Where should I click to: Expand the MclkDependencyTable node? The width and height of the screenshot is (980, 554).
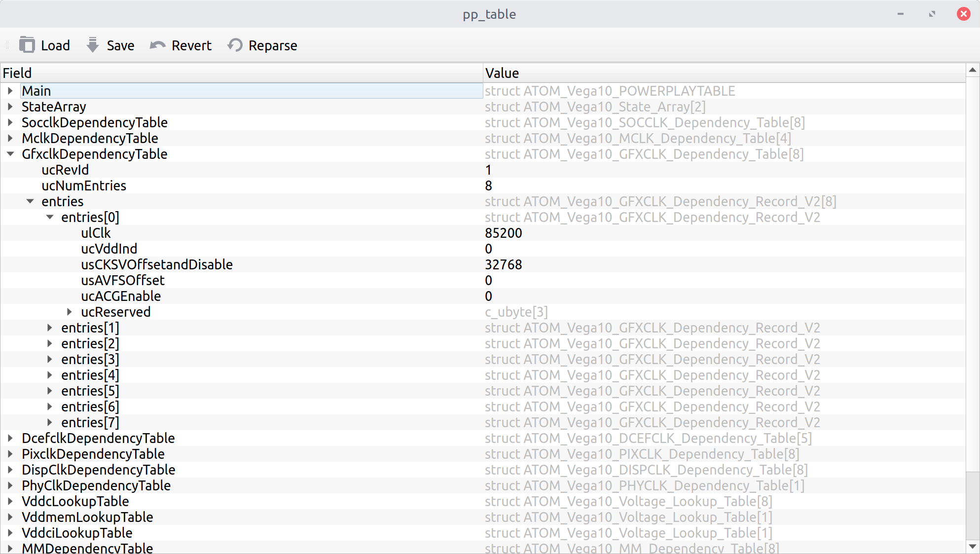click(10, 138)
